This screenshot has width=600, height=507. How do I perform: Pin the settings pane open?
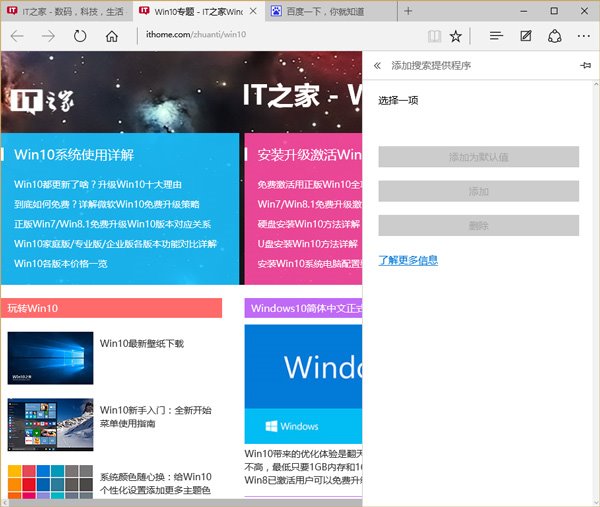pos(585,65)
